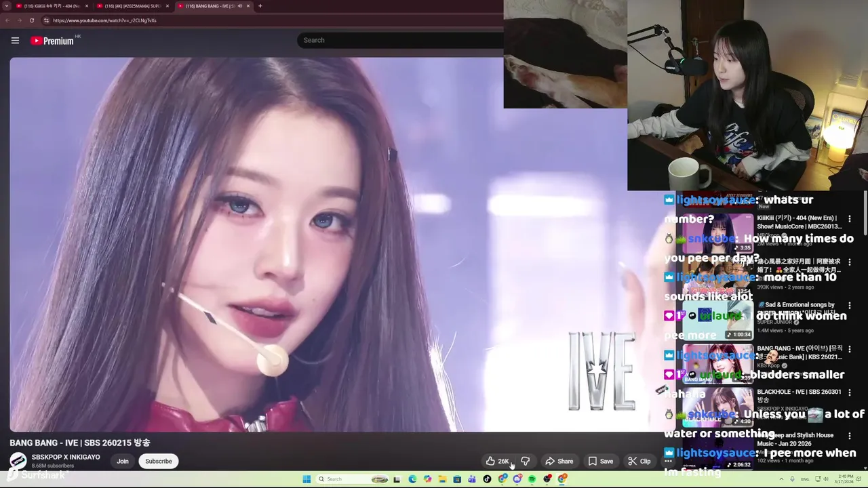The height and width of the screenshot is (488, 868).
Task: Open TikTok from the taskbar
Action: point(487,479)
